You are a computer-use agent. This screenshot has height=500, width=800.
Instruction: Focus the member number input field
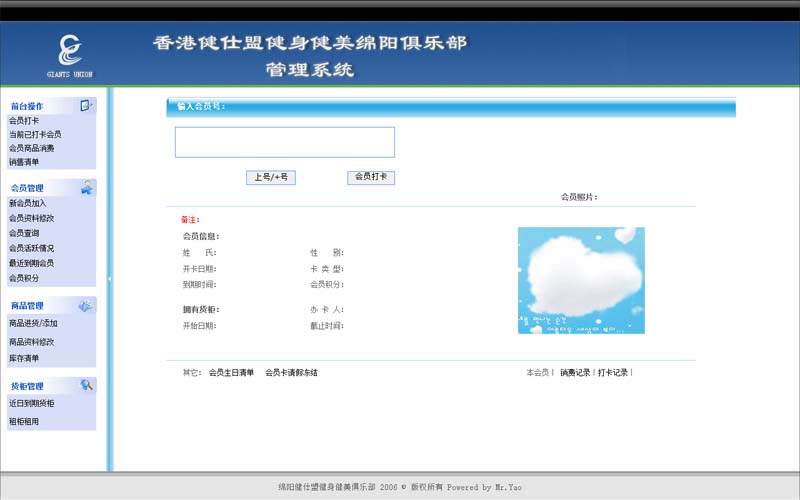[285, 142]
